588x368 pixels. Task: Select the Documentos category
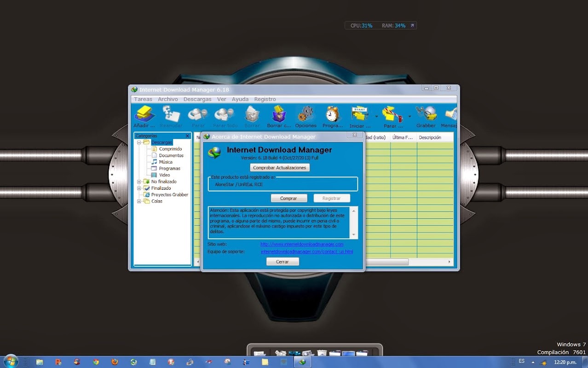[171, 156]
